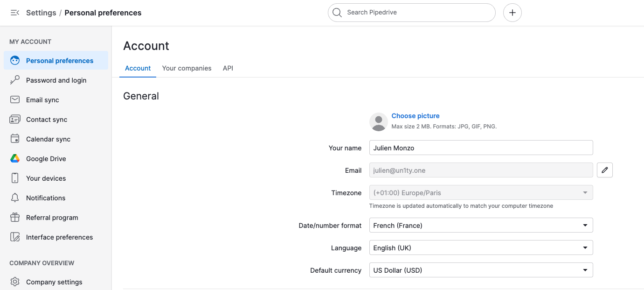Collapse the sidebar with the menu icon
This screenshot has height=290, width=644.
coord(15,13)
